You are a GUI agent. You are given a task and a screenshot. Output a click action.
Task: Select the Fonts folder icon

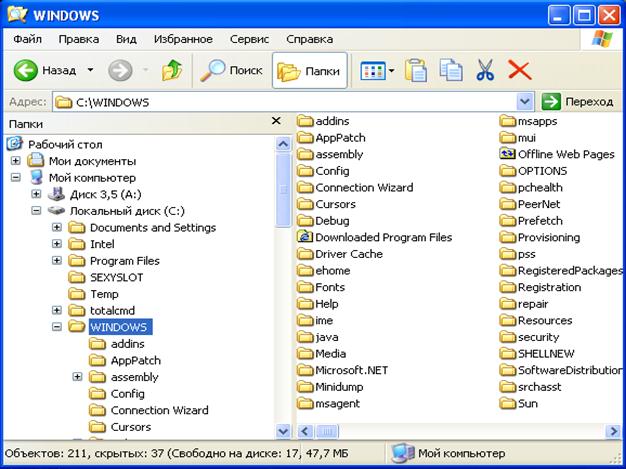(x=305, y=287)
